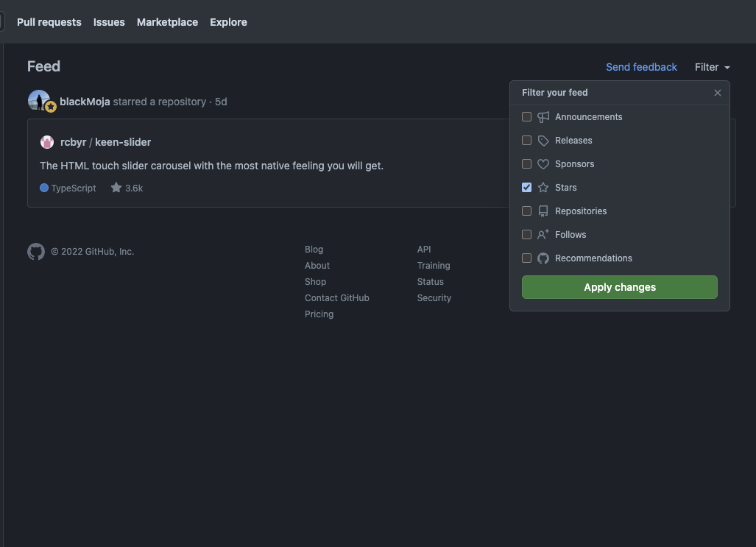This screenshot has height=547, width=756.
Task: Click the 'Filter your feed' panel title
Action: [x=554, y=93]
